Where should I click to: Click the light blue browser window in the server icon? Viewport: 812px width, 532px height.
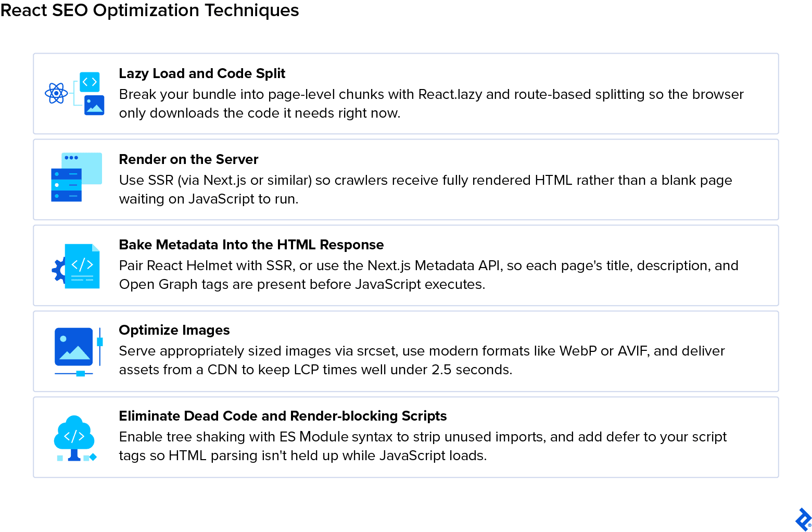coord(82,168)
